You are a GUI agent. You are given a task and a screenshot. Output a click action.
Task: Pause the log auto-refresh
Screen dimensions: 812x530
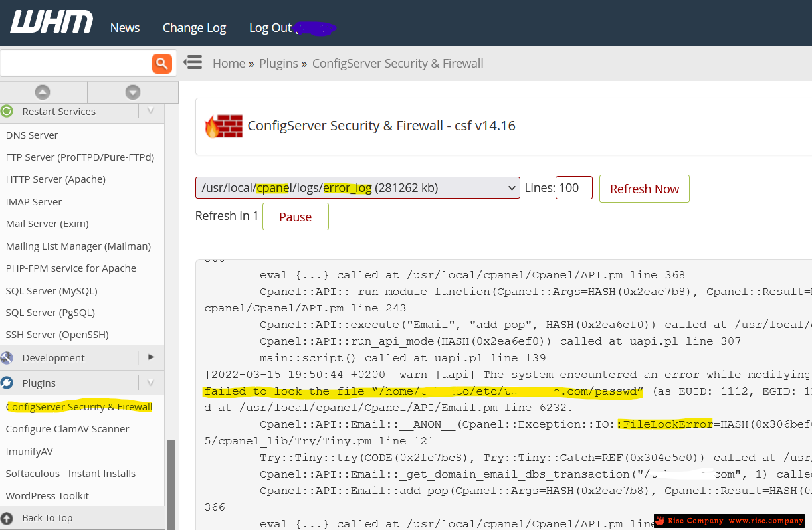pos(296,217)
